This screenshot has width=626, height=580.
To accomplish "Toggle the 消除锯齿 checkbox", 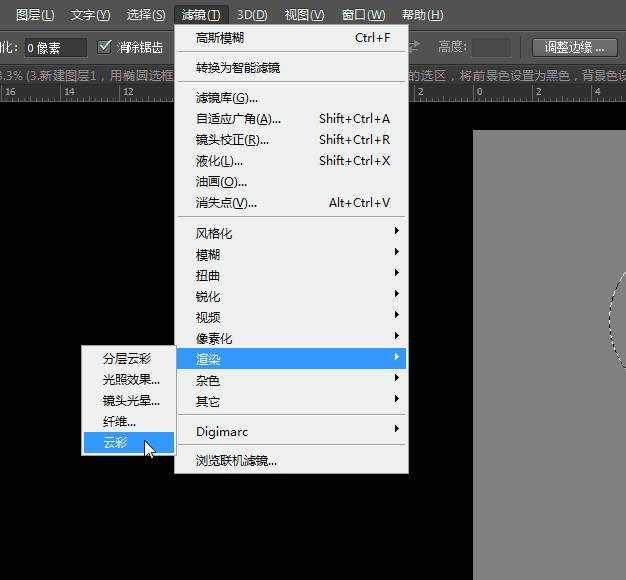I will tap(104, 47).
